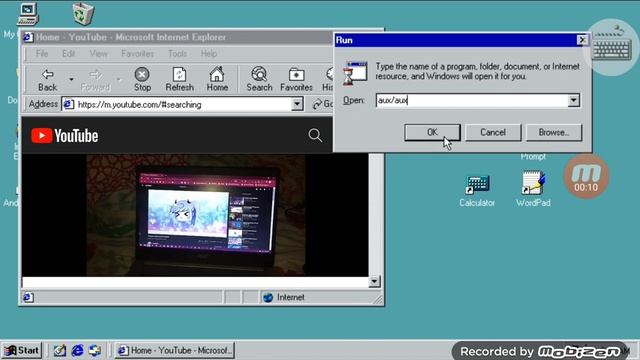The image size is (640, 360).
Task: Click the Open text field in Run
Action: (472, 100)
